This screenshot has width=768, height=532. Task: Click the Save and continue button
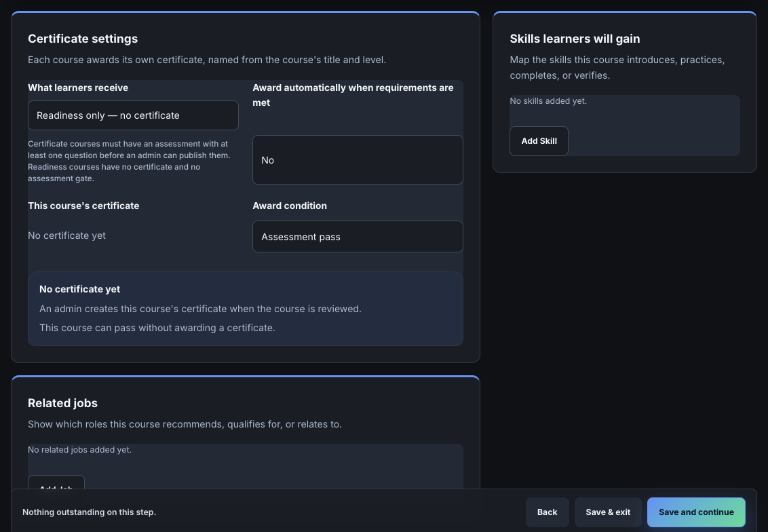pos(696,512)
